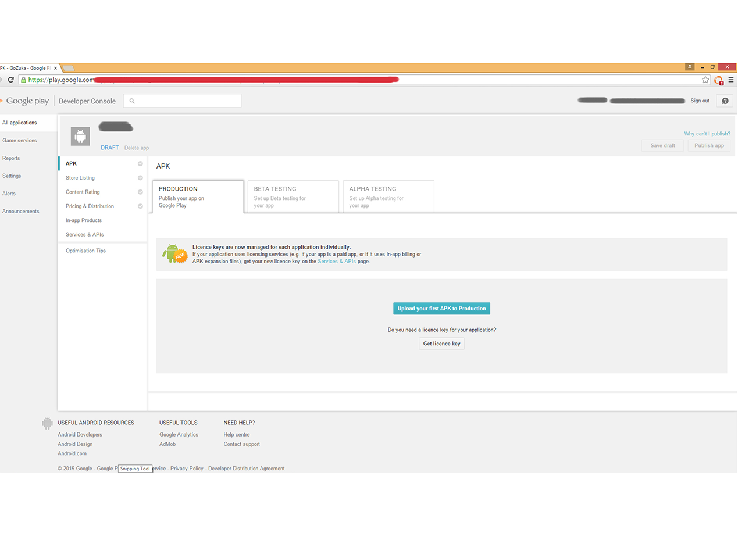Screen dimensions: 756x540
Task: Click the search magnifier icon
Action: [x=132, y=101]
